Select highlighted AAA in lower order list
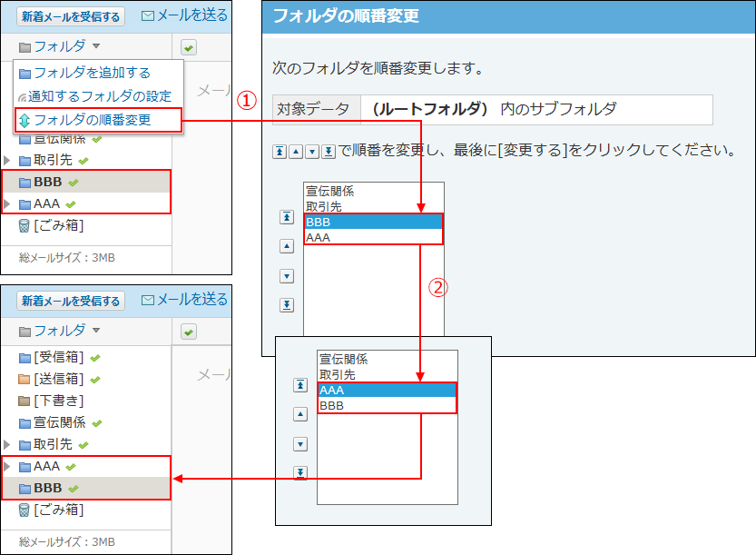This screenshot has height=555, width=756. click(x=387, y=390)
